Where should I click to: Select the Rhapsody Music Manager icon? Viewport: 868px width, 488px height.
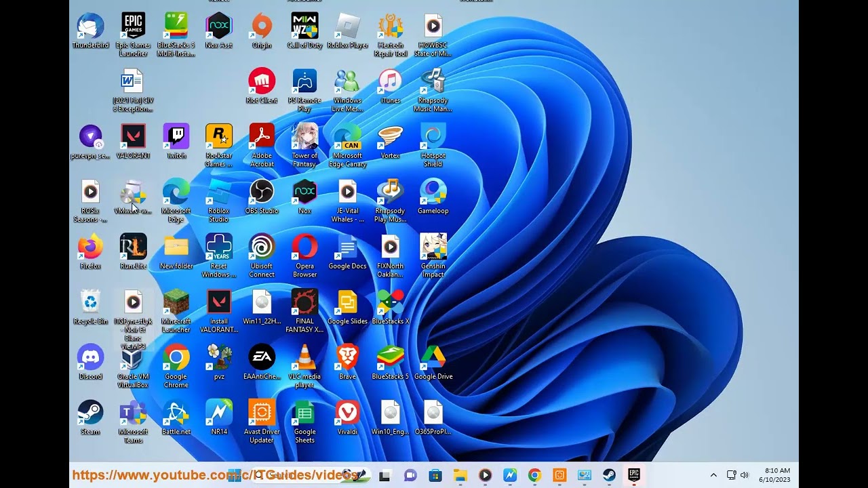click(x=433, y=89)
